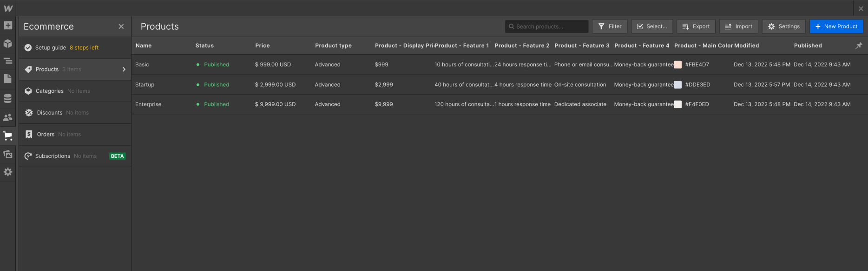Click the BETA badge on Subscriptions
The width and height of the screenshot is (868, 271).
click(117, 156)
